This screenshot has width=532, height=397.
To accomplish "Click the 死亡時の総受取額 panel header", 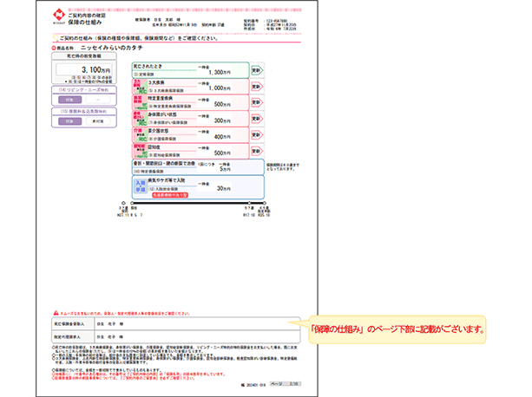I will click(84, 56).
